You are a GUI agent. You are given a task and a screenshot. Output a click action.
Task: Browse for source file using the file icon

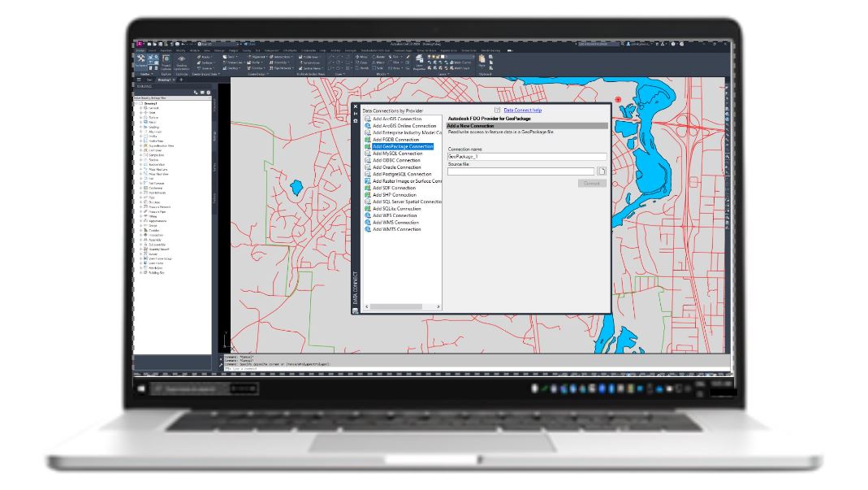(602, 171)
